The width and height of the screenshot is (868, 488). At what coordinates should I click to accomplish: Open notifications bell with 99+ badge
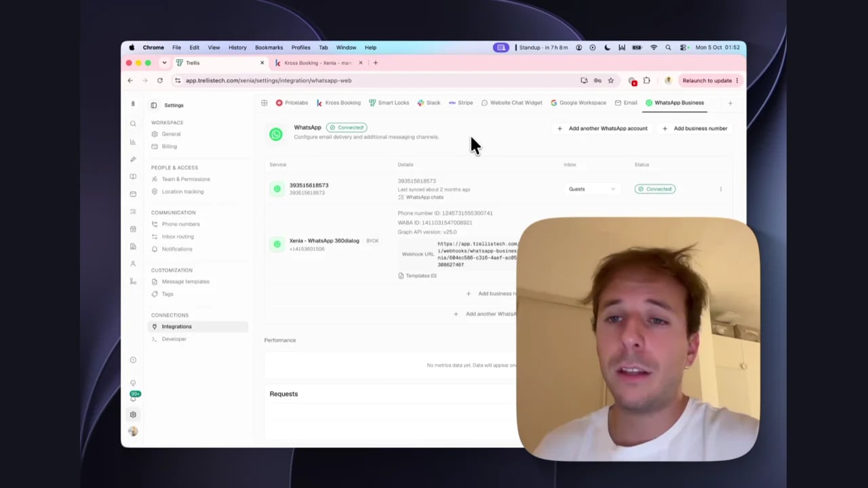click(133, 397)
